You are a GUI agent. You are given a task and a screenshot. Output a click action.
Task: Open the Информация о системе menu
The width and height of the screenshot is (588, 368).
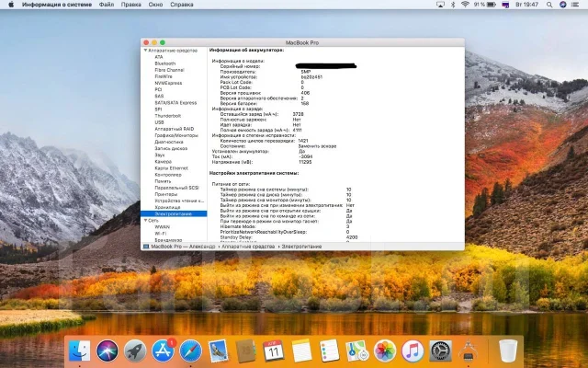pyautogui.click(x=57, y=5)
